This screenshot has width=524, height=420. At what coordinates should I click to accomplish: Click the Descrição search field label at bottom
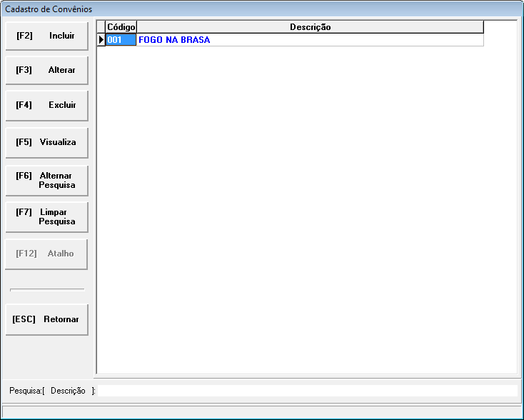[x=68, y=391]
